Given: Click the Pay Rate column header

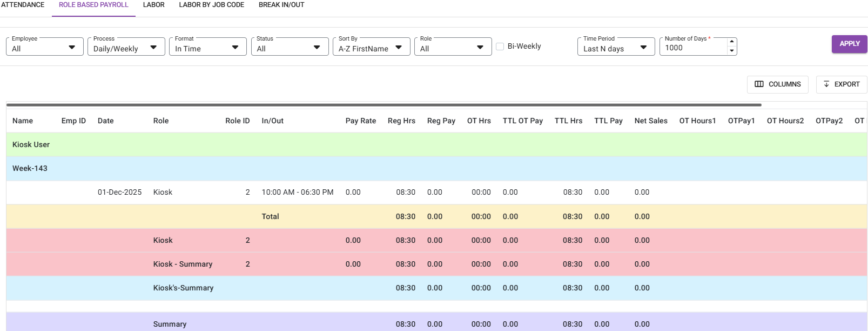Looking at the screenshot, I should [360, 121].
